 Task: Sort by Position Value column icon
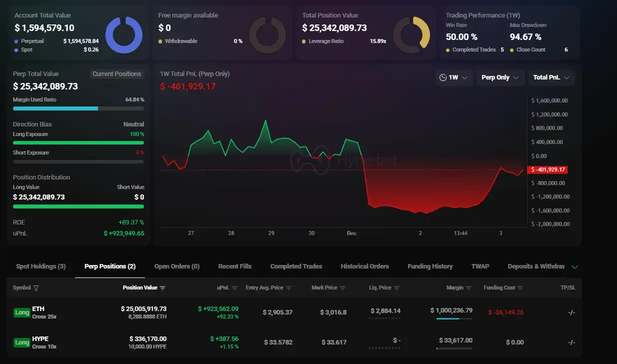[162, 288]
